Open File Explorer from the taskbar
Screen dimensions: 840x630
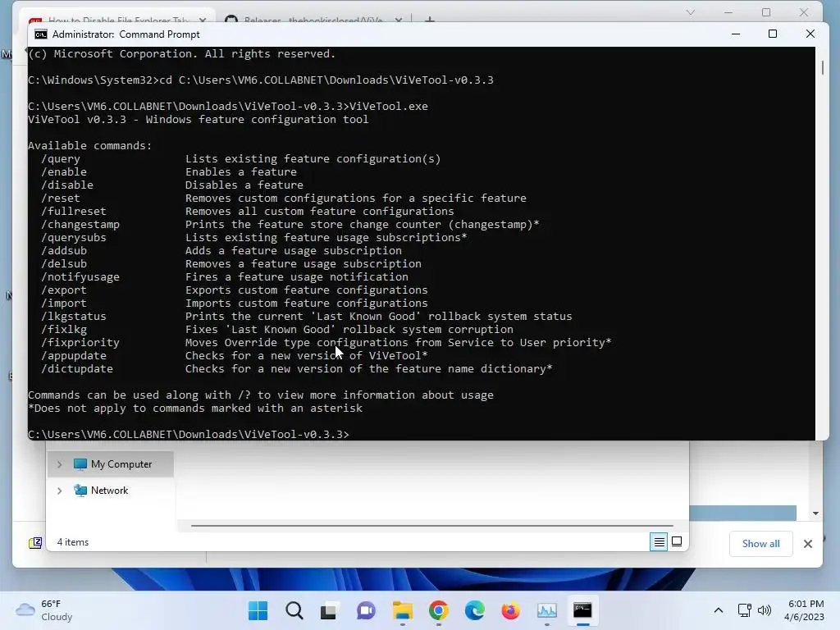pyautogui.click(x=402, y=610)
